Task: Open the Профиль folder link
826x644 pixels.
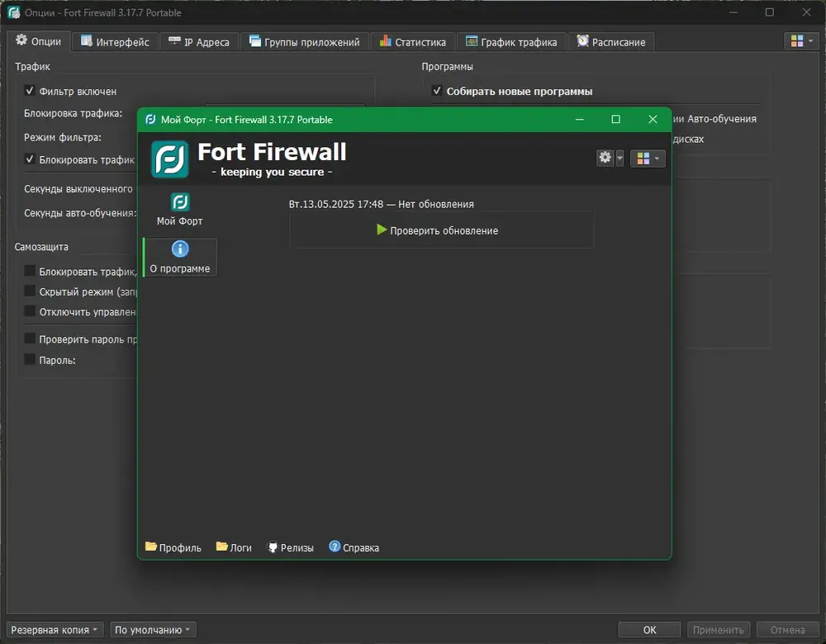Action: [x=173, y=547]
